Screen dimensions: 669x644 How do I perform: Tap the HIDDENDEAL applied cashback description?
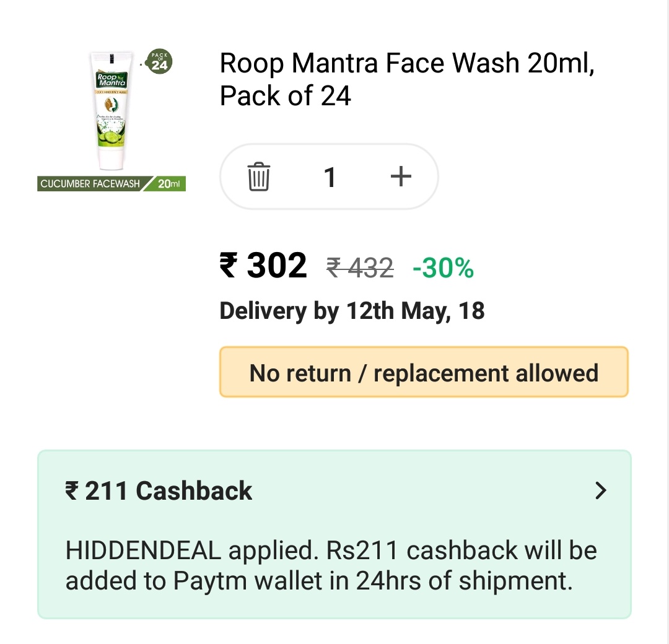(x=331, y=565)
